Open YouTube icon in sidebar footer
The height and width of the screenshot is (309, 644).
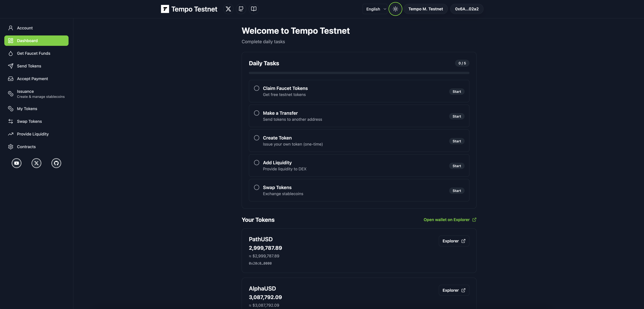pyautogui.click(x=17, y=163)
